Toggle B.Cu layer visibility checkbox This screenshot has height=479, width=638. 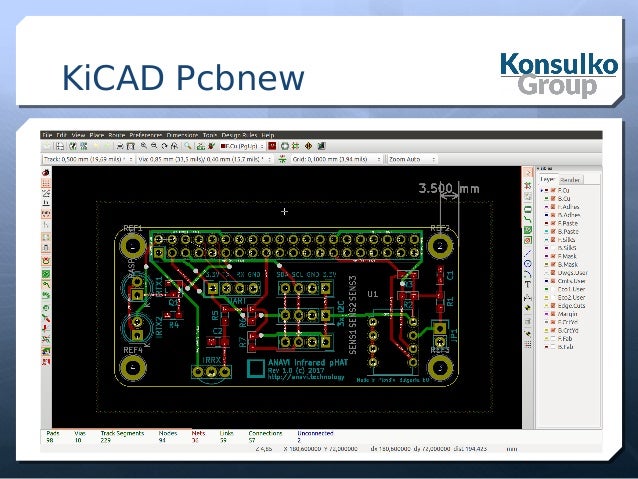[x=553, y=198]
